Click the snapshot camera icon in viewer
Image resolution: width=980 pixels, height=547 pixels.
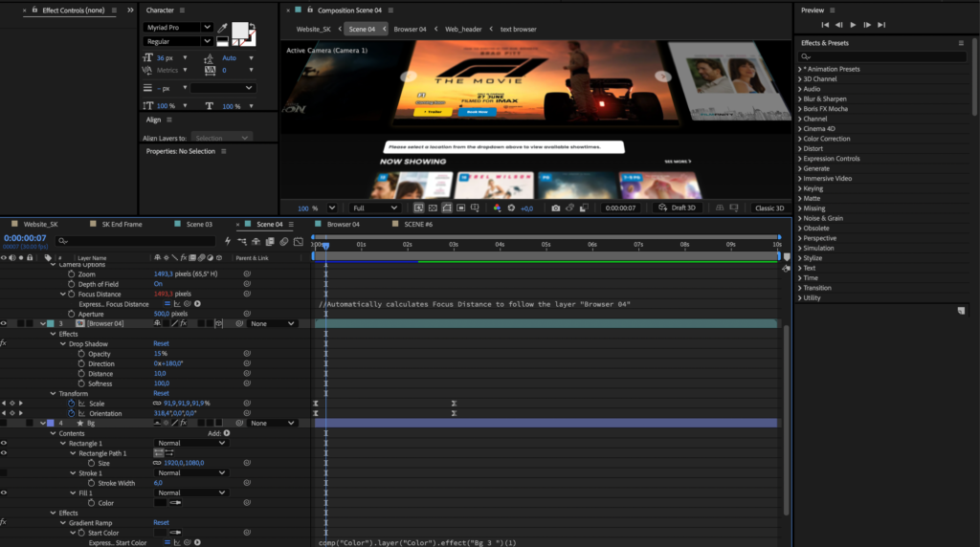[x=556, y=208]
